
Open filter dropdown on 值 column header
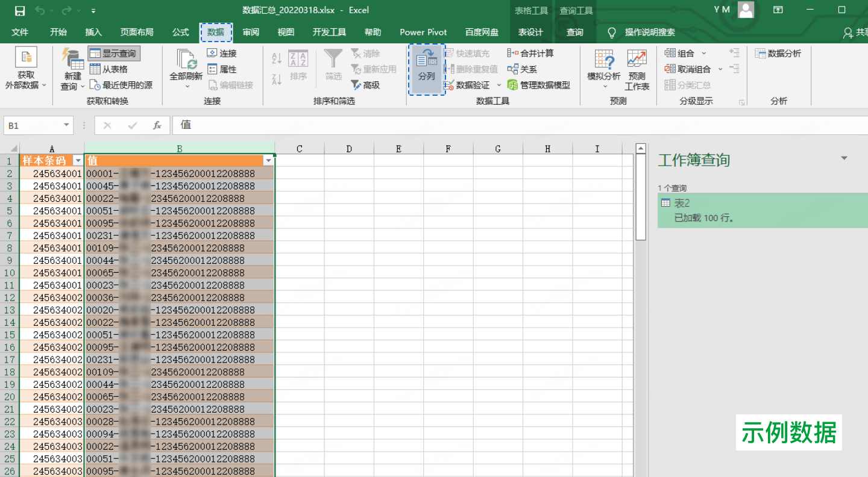(268, 161)
